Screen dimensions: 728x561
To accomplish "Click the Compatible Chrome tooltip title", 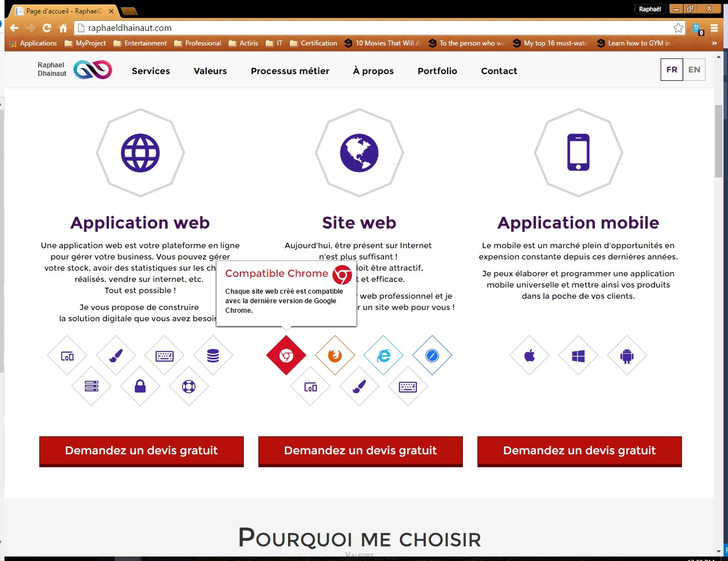I will (x=276, y=273).
